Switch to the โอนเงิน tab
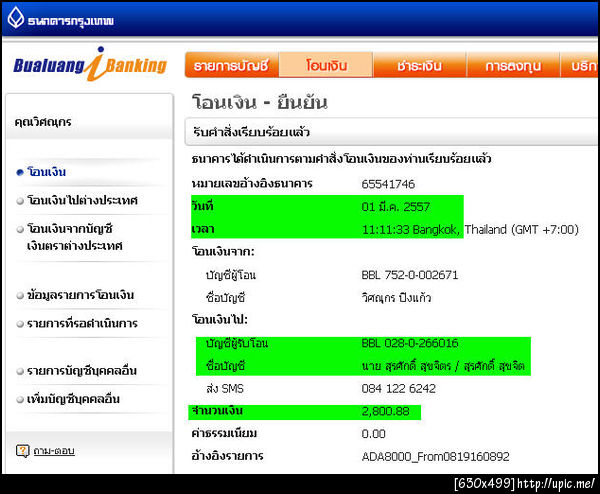This screenshot has height=494, width=600. (x=326, y=65)
